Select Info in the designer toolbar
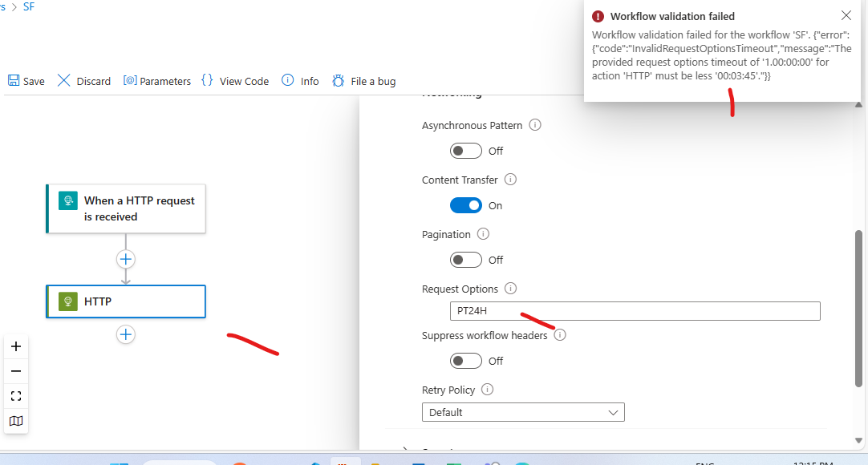The image size is (868, 465). (x=299, y=80)
